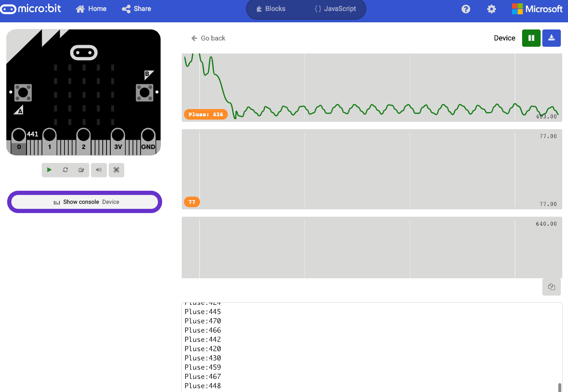Image resolution: width=568 pixels, height=392 pixels.
Task: Open the help question-mark icon
Action: tap(465, 8)
